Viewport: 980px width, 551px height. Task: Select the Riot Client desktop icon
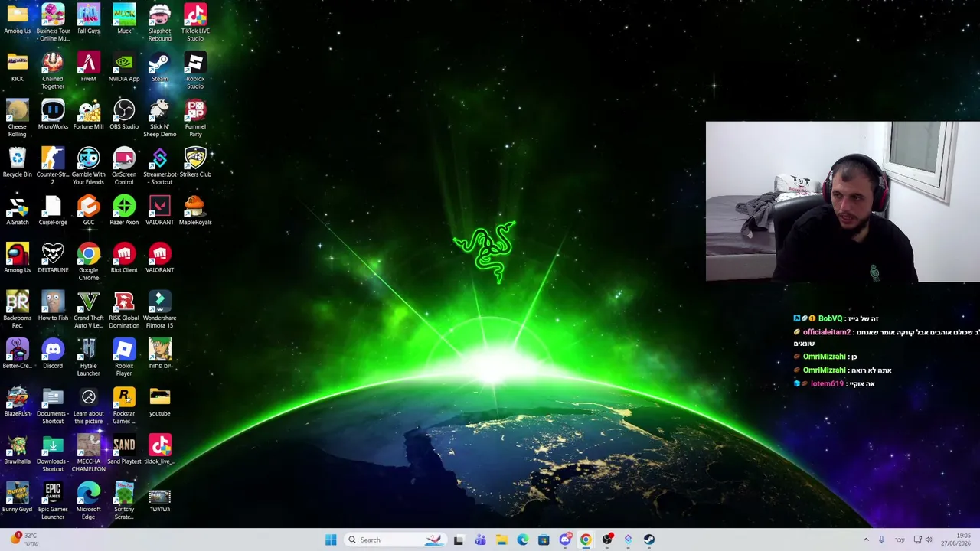124,259
